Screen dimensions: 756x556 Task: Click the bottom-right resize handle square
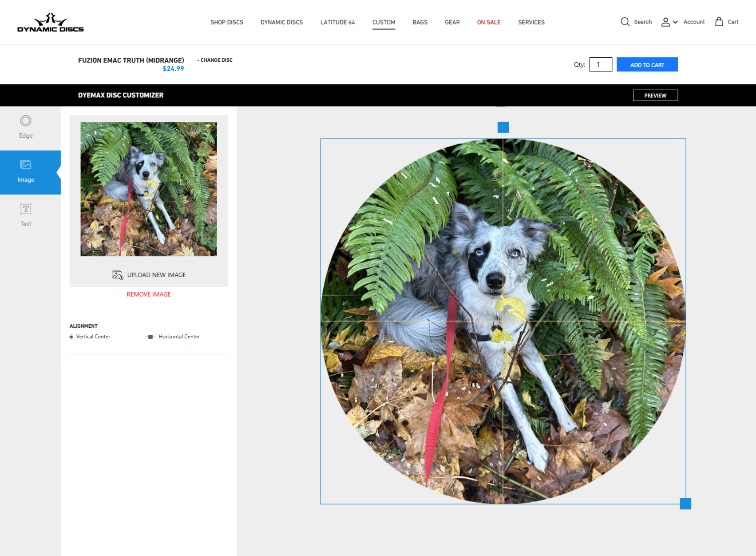pos(685,504)
